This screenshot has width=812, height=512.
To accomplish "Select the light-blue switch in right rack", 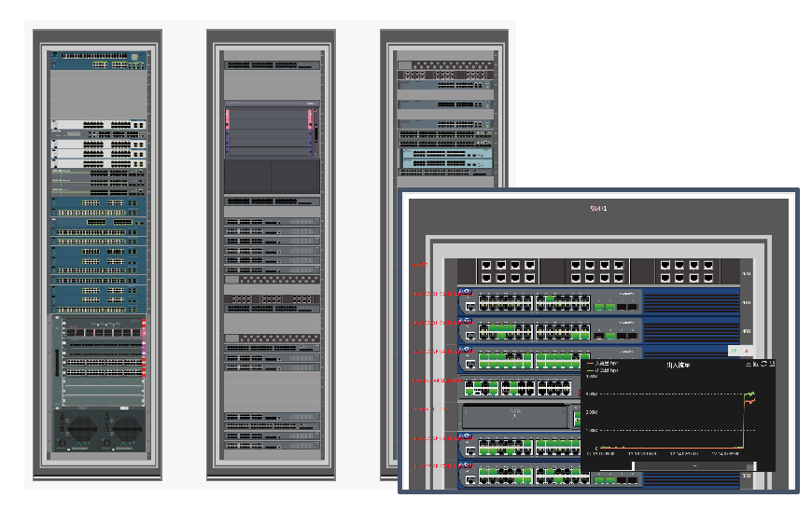I will (x=445, y=158).
